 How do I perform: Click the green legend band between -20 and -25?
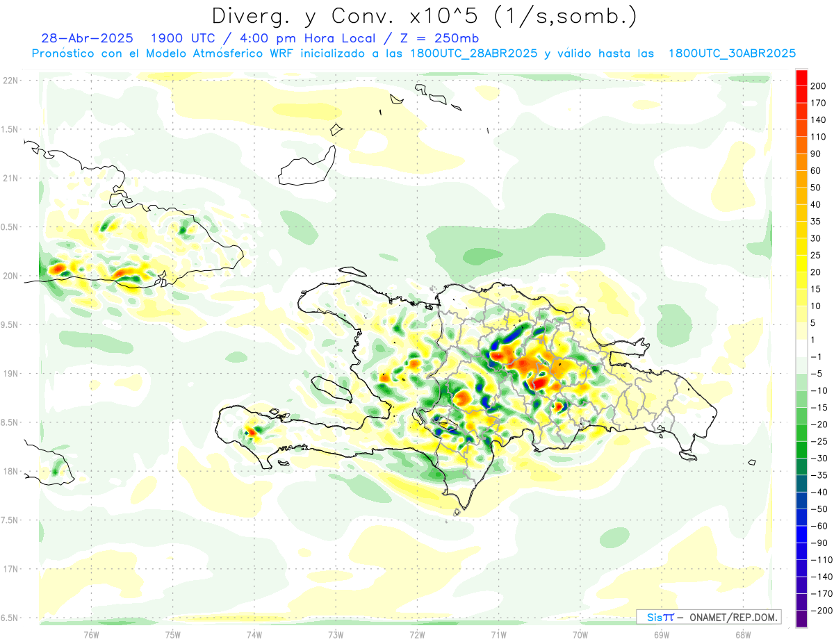click(801, 434)
